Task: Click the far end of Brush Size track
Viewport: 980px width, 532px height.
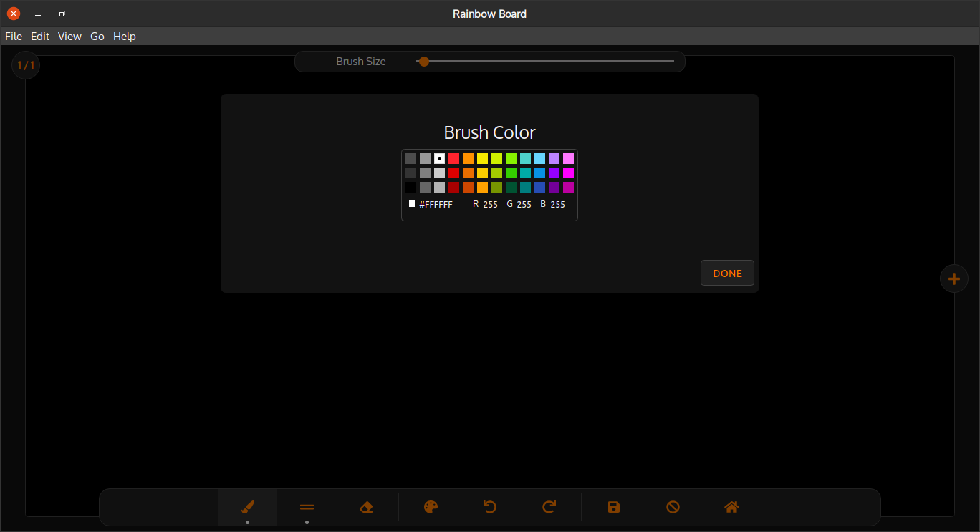Action: click(x=672, y=62)
